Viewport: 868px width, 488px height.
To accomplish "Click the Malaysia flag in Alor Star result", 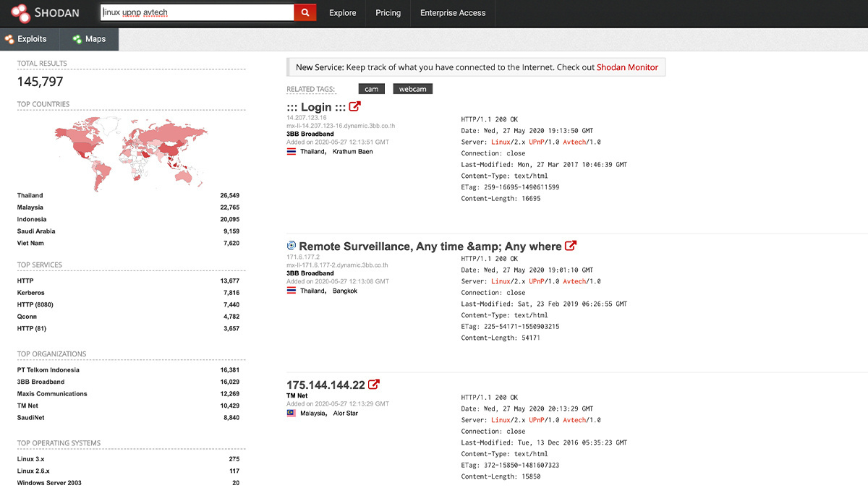I will click(x=292, y=414).
